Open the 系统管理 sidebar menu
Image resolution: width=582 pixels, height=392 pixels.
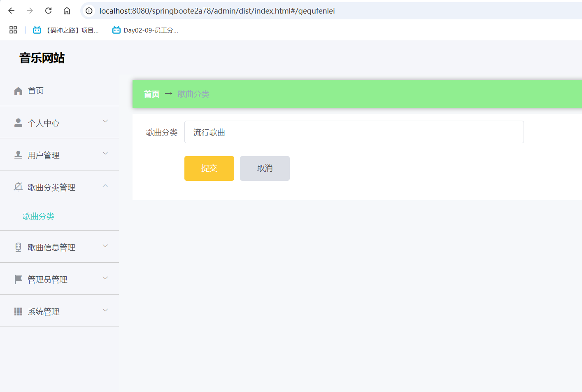[59, 311]
